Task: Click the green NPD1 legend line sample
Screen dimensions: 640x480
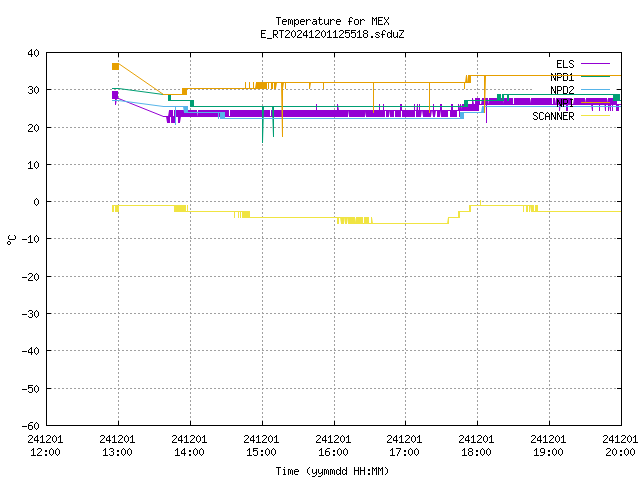Action: [595, 76]
